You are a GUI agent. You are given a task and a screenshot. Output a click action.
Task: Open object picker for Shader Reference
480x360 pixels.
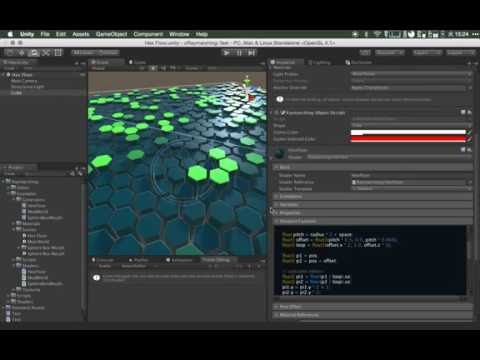469,182
